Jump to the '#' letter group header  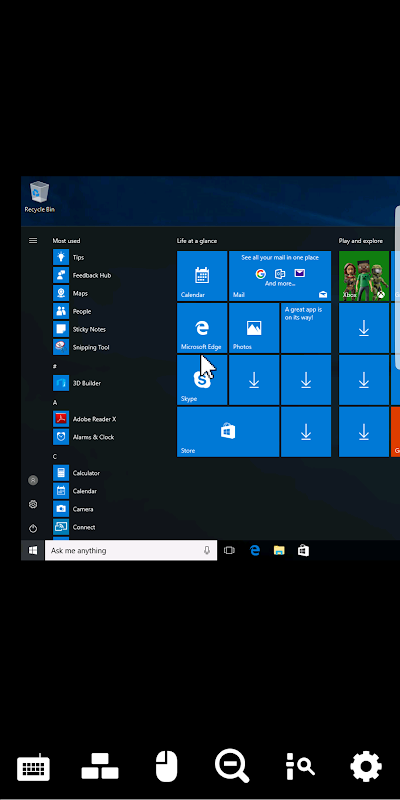tap(55, 365)
